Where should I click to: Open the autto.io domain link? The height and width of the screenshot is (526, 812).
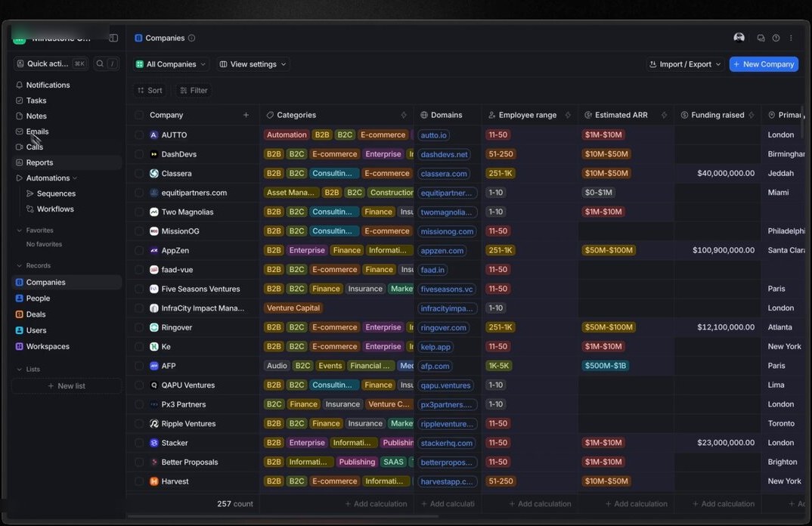[x=433, y=135]
